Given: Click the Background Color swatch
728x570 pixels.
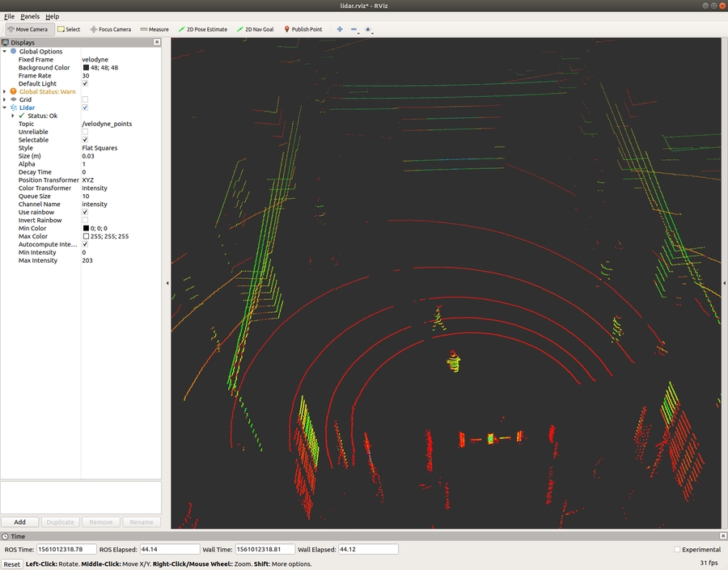Looking at the screenshot, I should pyautogui.click(x=85, y=68).
